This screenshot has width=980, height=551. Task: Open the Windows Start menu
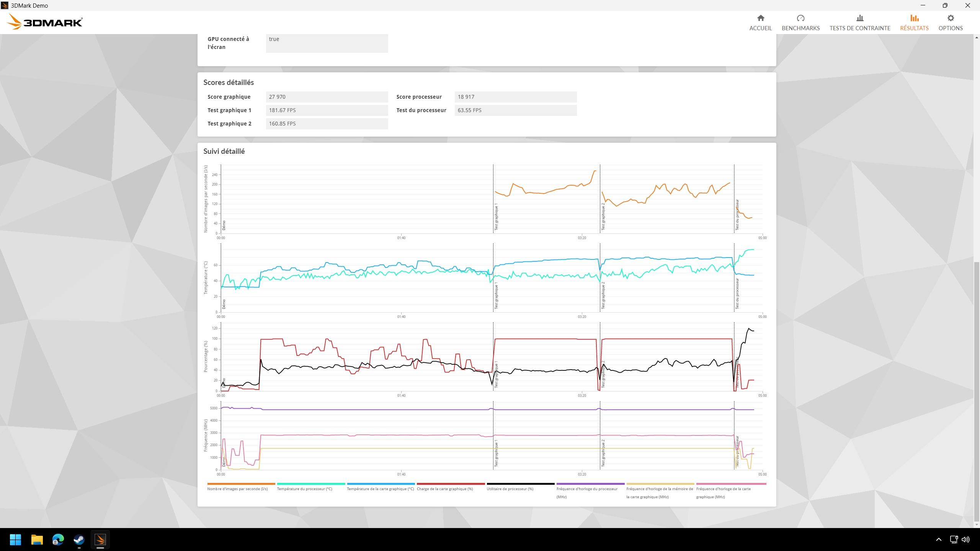tap(16, 540)
